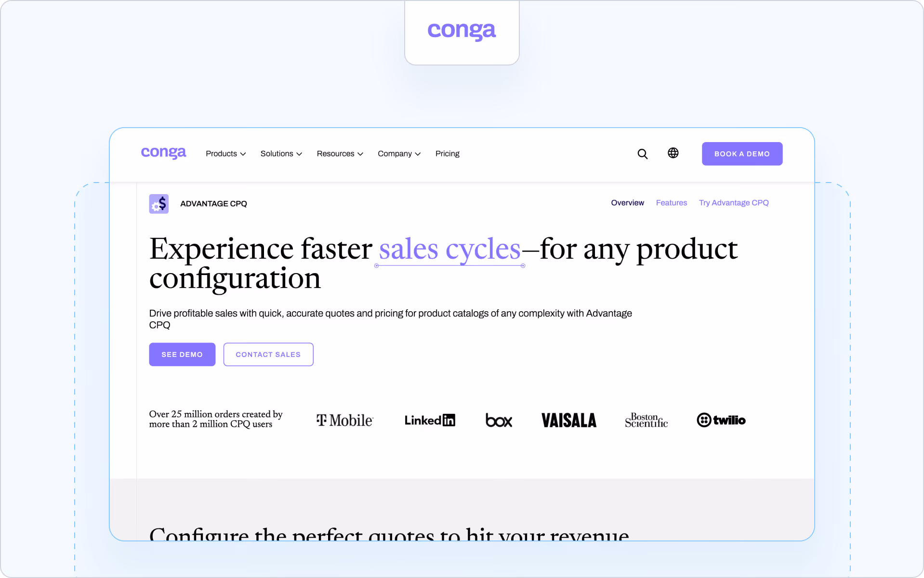924x578 pixels.
Task: Click the Book a Demo button
Action: click(742, 154)
